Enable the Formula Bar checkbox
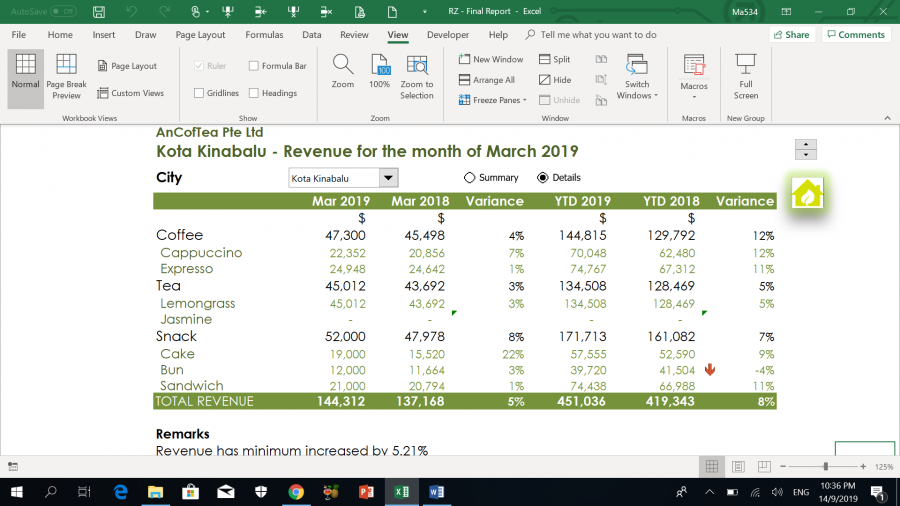 tap(254, 66)
